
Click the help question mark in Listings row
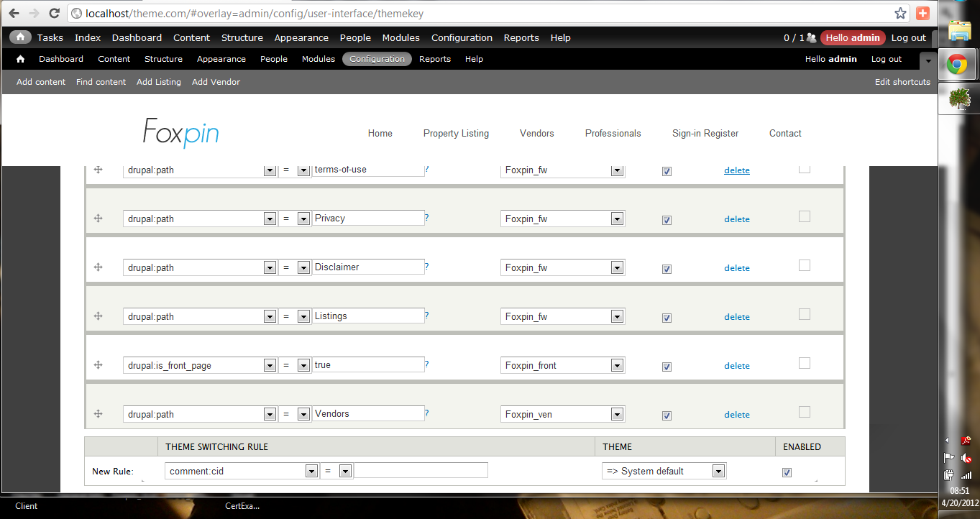(426, 315)
